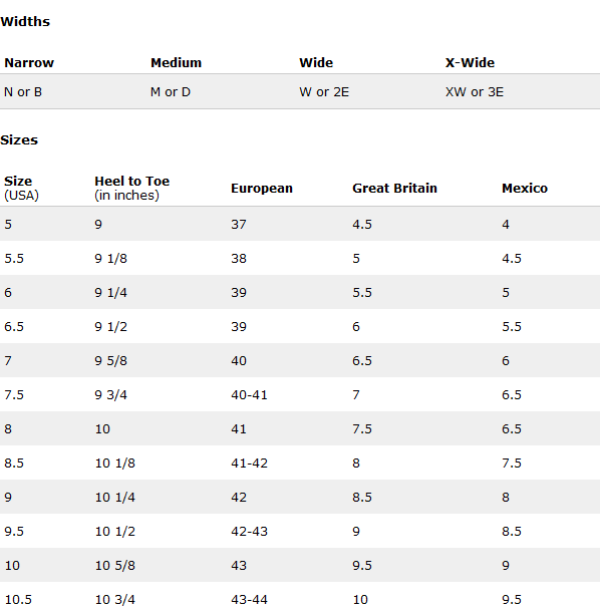Click the Size (USA) column header
The width and height of the screenshot is (600, 614).
[22, 188]
